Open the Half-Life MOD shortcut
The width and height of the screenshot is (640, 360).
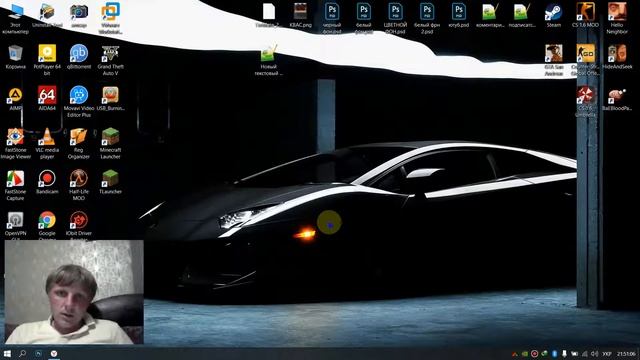pos(79,185)
